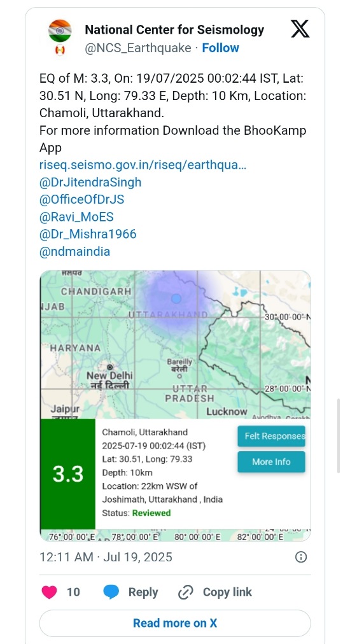Follow the NCS_Earthquake account

click(x=221, y=48)
